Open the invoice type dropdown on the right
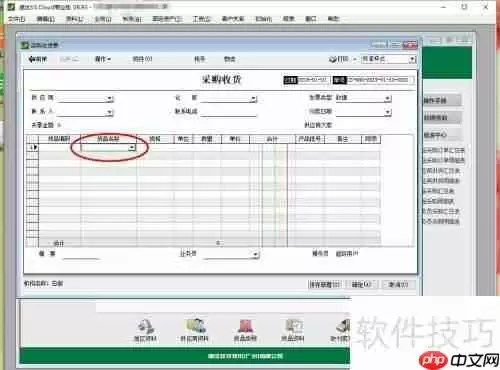The image size is (500, 370). (x=387, y=98)
